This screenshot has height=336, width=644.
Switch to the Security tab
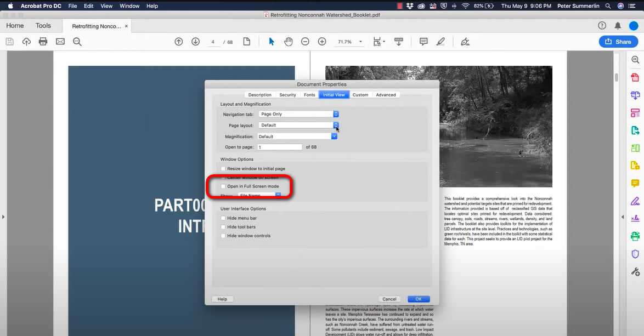(287, 94)
